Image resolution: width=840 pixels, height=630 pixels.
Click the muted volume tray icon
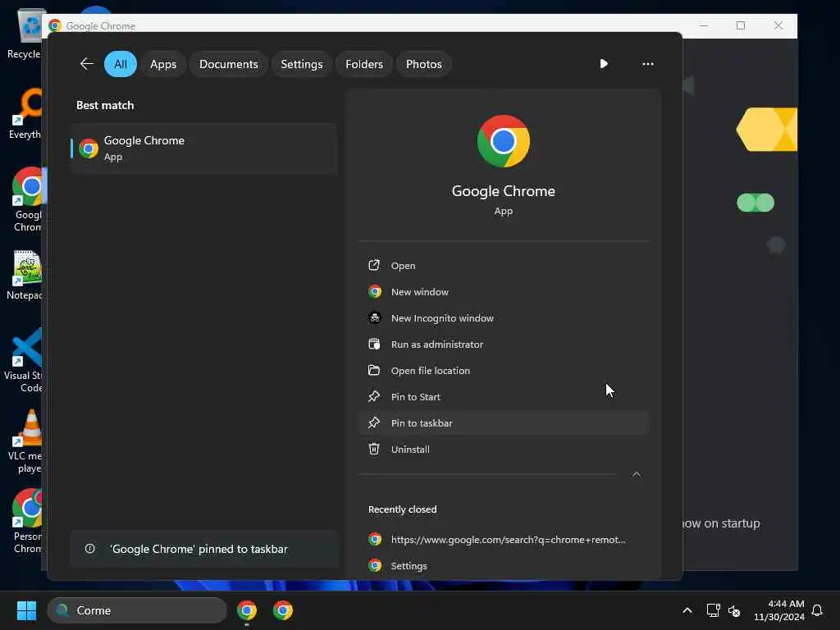pos(734,610)
